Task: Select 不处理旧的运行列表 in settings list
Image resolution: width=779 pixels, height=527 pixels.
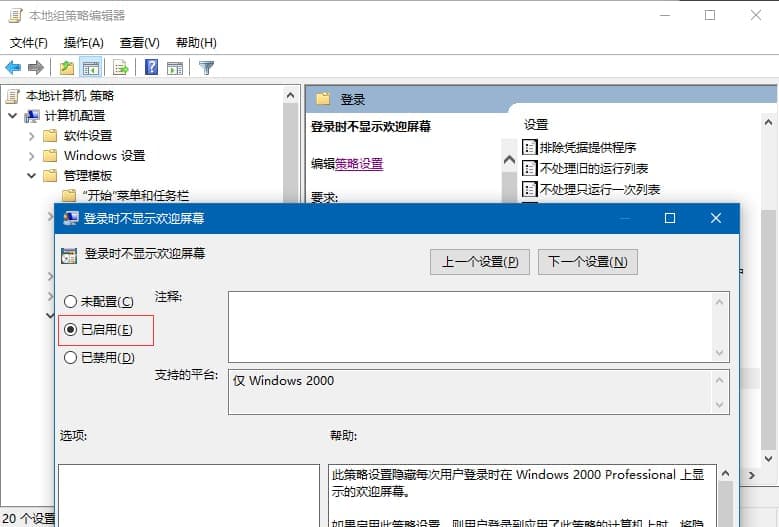Action: (x=594, y=168)
